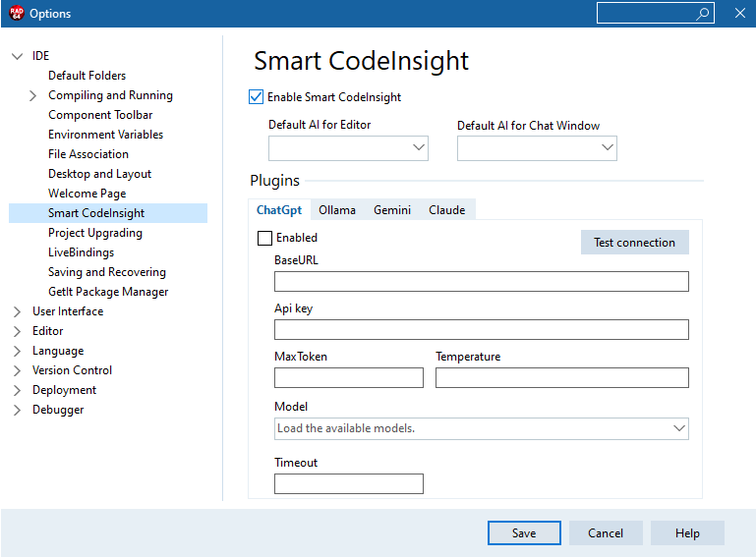The image size is (756, 558).
Task: Expand the Language tree node
Action: [18, 351]
